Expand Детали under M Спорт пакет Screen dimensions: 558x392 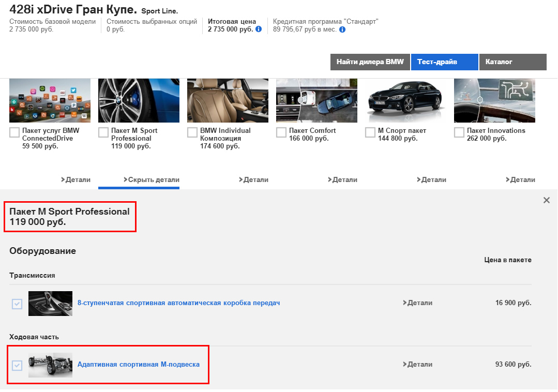pyautogui.click(x=431, y=179)
